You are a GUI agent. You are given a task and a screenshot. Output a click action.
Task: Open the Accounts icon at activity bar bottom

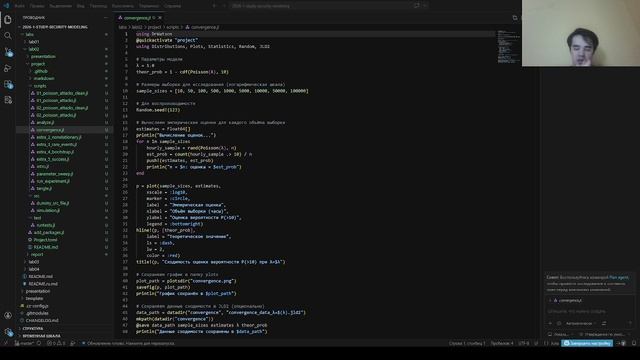tap(8, 316)
